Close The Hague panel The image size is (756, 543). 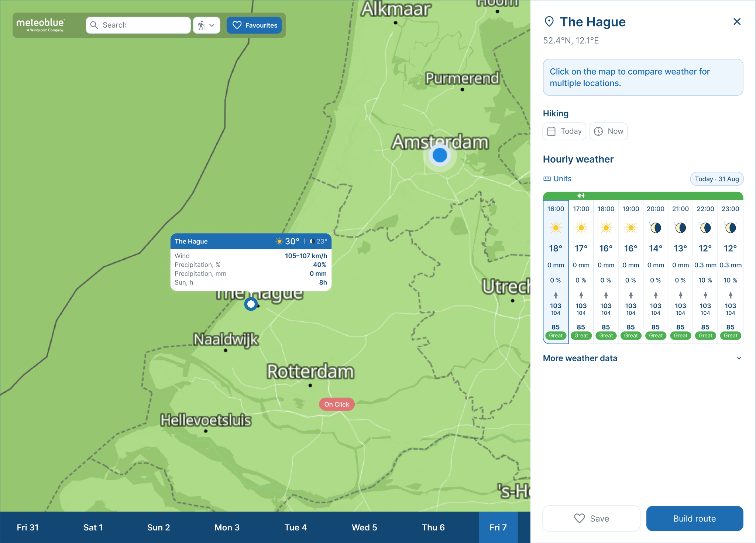[737, 22]
